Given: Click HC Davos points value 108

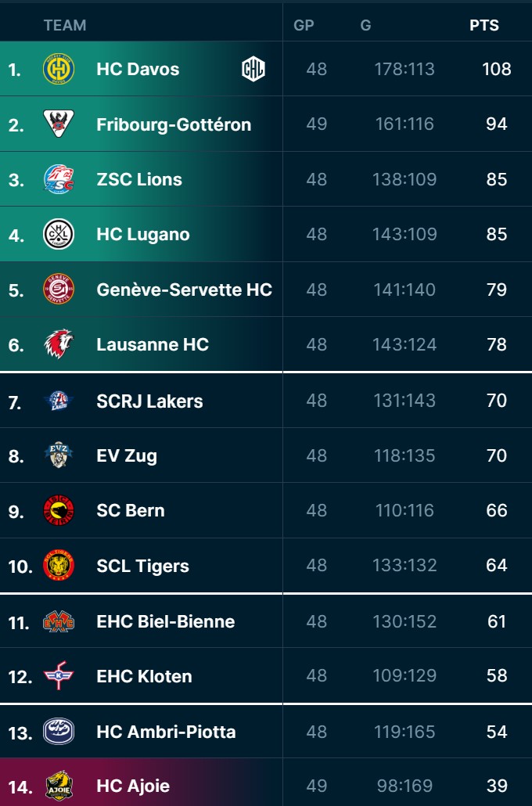Looking at the screenshot, I should coord(496,69).
